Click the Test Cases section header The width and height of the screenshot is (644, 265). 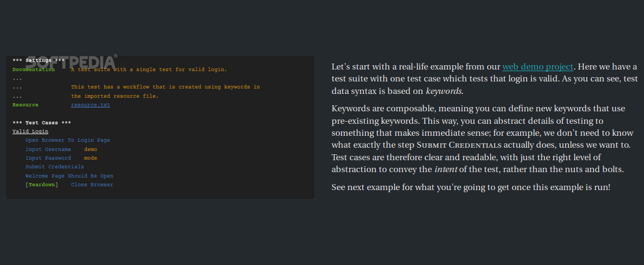(x=41, y=122)
